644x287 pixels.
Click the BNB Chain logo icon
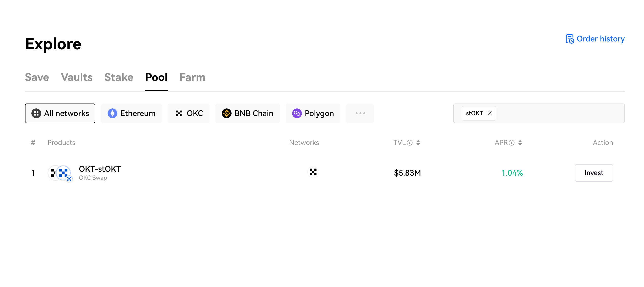(x=226, y=113)
